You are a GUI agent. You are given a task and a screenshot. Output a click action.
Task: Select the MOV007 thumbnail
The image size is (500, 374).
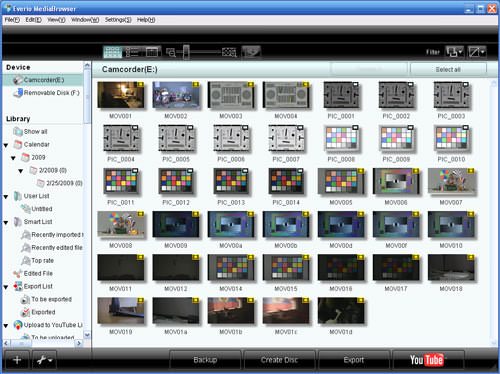(x=451, y=181)
